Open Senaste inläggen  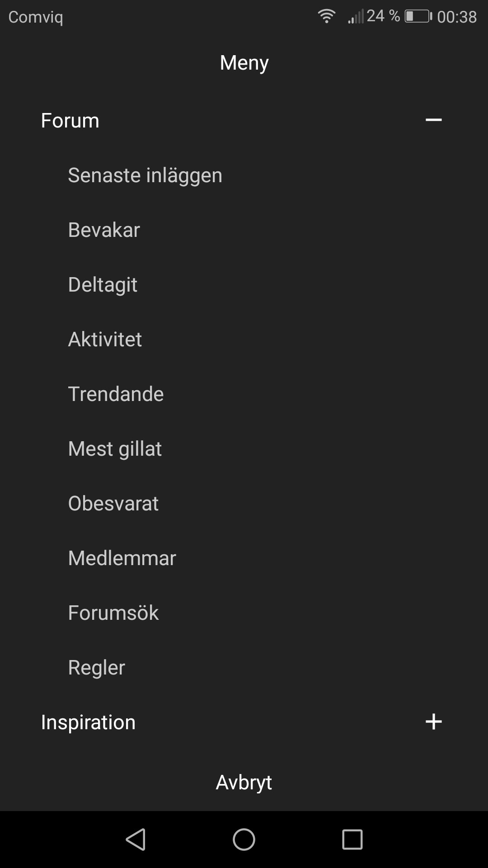pos(145,175)
